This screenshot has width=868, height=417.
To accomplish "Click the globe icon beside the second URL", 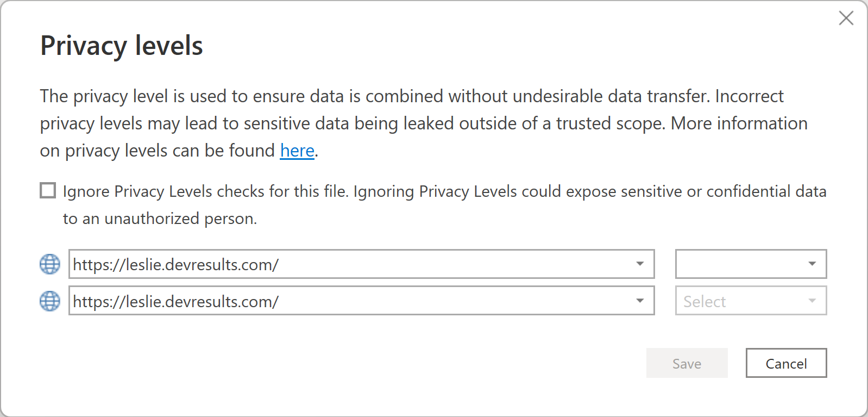I will coord(50,301).
